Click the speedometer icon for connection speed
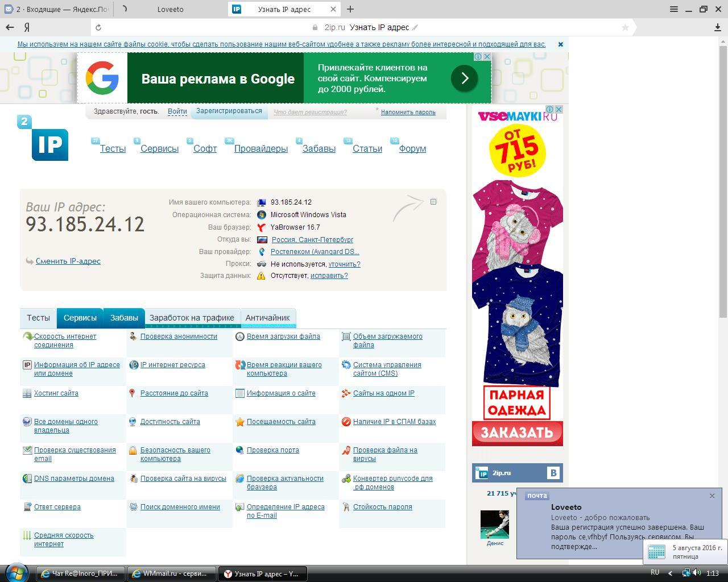Image resolution: width=728 pixels, height=582 pixels. tap(27, 337)
